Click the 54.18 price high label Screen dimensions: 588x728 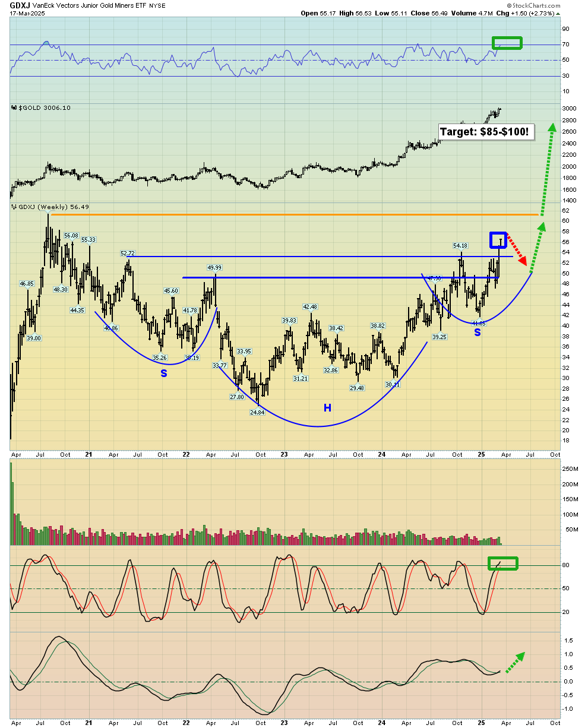pos(460,245)
